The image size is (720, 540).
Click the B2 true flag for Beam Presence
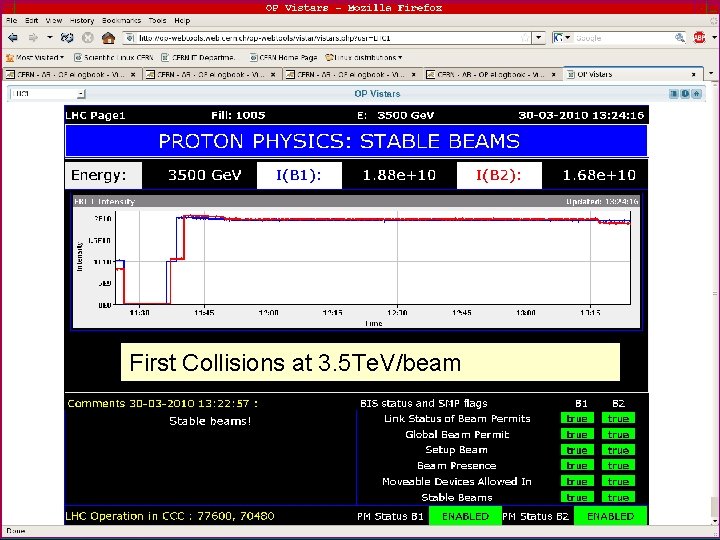(x=618, y=466)
